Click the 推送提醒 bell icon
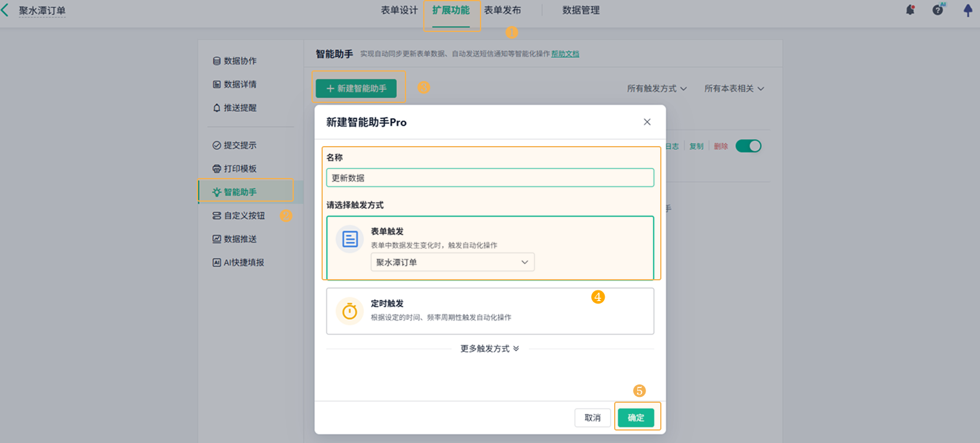This screenshot has height=443, width=980. pos(216,108)
